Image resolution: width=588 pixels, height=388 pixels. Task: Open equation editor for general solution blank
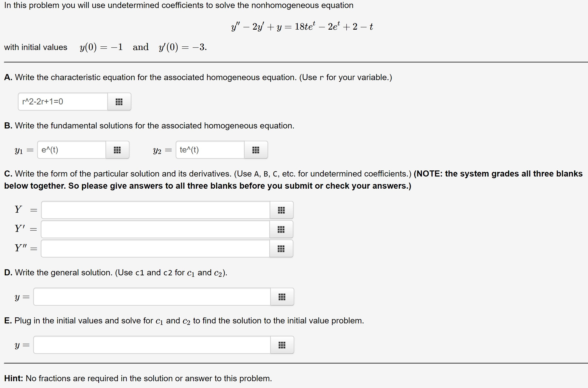[x=282, y=297]
